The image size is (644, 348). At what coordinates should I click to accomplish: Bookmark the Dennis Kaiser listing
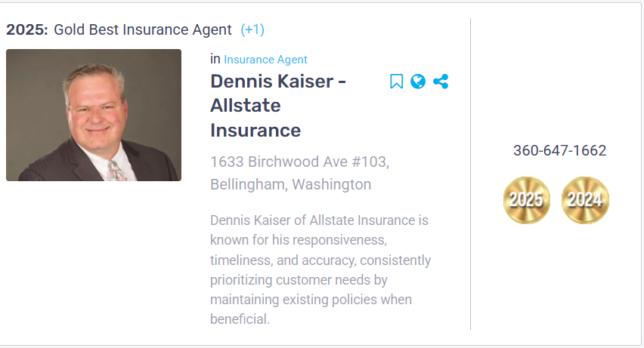click(397, 82)
